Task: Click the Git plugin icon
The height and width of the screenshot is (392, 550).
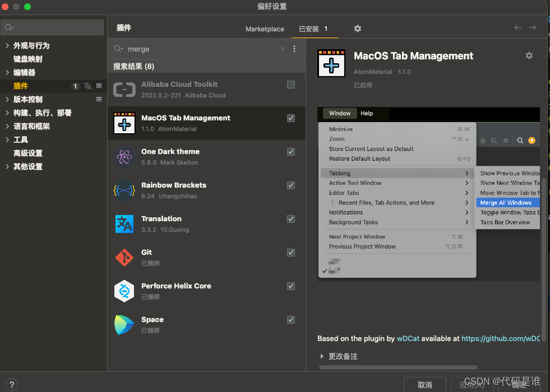Action: click(x=124, y=258)
